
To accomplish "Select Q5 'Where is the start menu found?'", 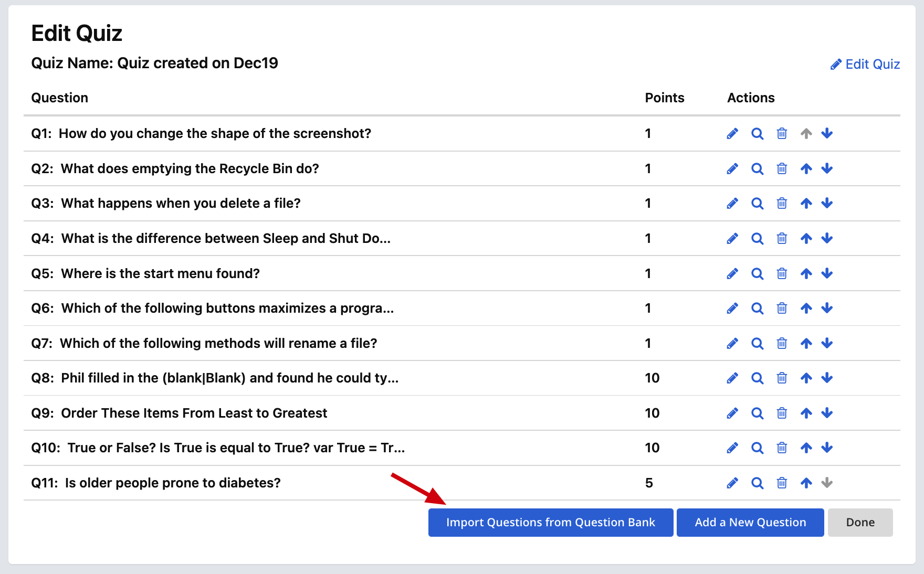I will click(161, 273).
